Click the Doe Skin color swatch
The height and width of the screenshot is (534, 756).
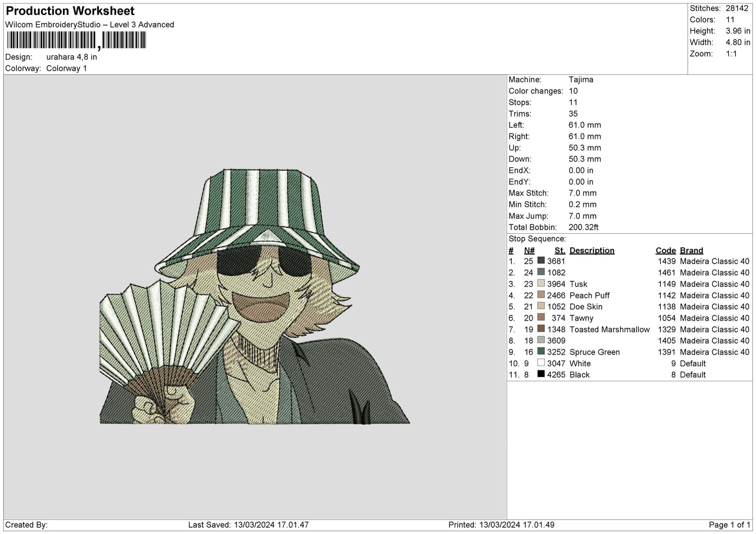click(541, 306)
